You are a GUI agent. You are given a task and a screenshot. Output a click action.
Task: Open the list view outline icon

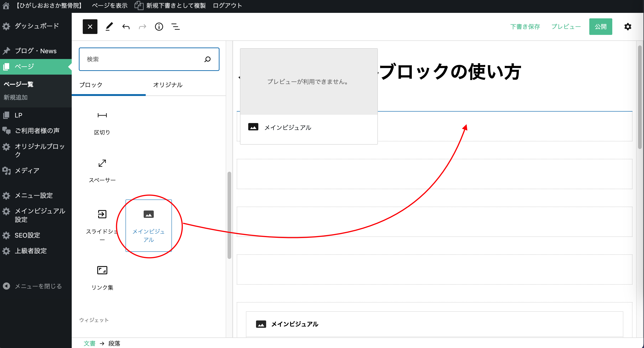[176, 26]
